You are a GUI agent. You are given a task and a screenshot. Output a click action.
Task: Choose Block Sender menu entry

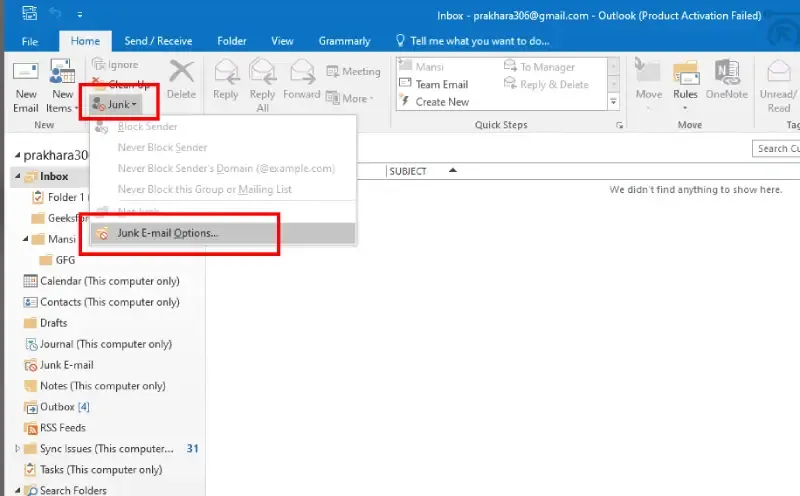(x=223, y=127)
